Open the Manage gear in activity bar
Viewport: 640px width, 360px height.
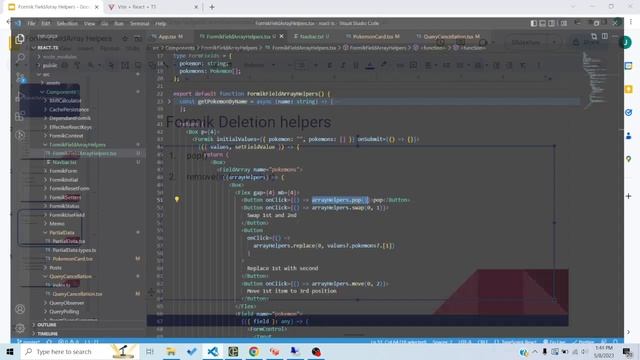pos(20,328)
